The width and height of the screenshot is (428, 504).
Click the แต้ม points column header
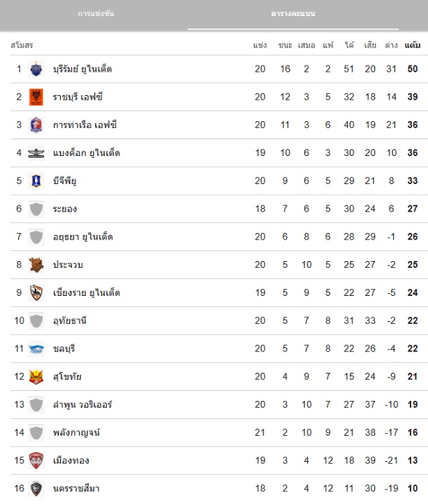(x=413, y=46)
